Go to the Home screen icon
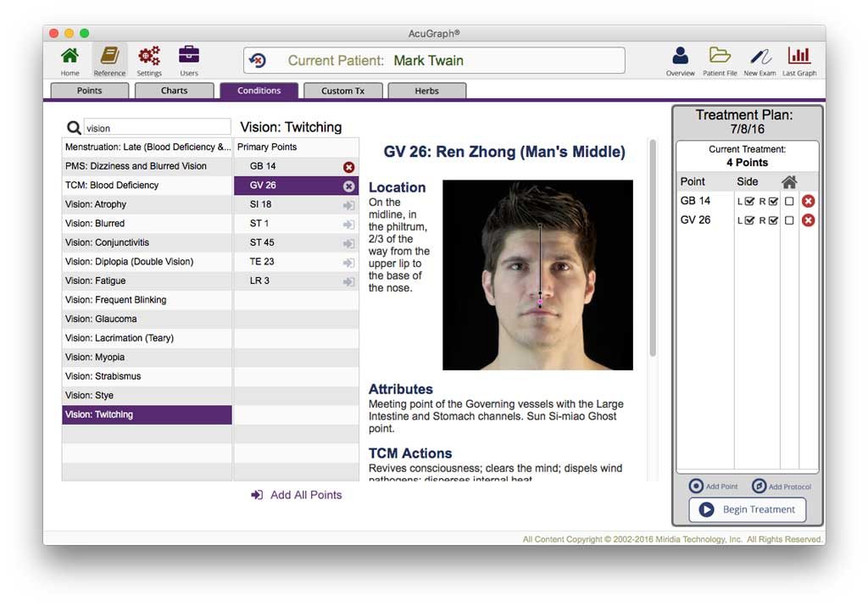 pos(70,56)
